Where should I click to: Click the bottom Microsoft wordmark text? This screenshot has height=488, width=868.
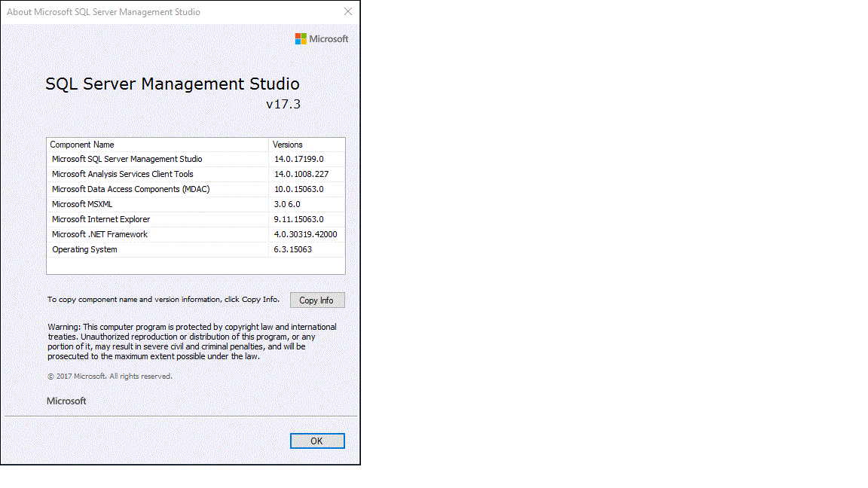[66, 401]
